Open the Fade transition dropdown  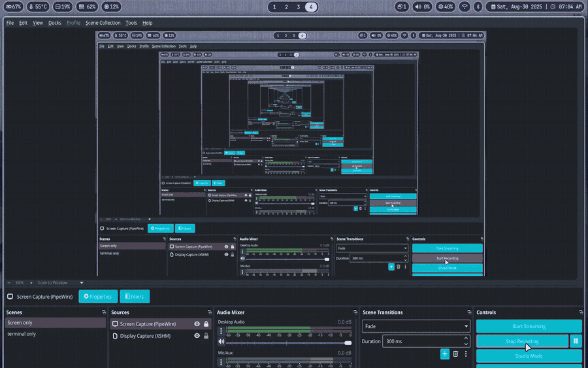(416, 326)
